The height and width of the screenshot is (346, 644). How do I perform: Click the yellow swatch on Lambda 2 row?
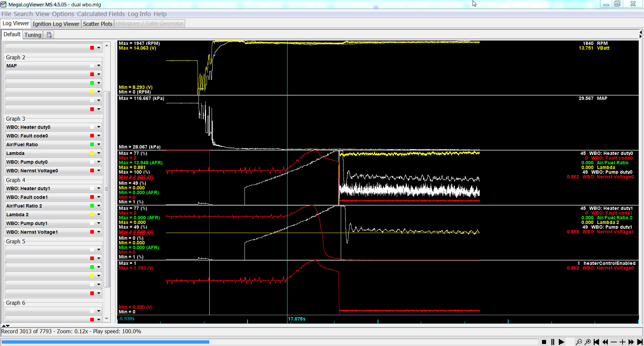click(92, 215)
